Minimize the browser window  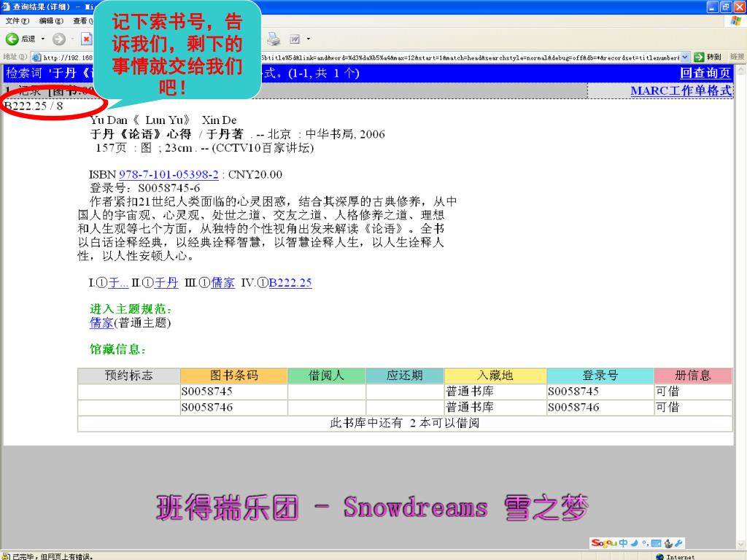coord(713,7)
